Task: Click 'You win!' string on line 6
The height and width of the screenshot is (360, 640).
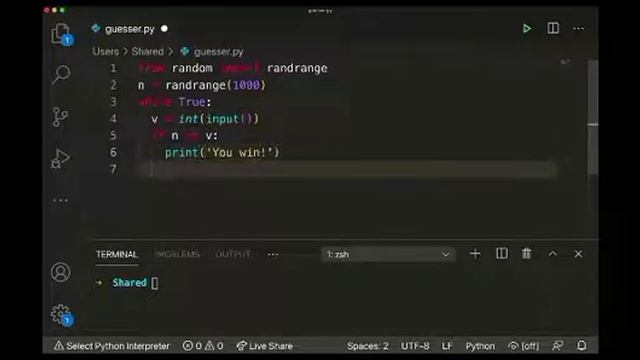Action: coord(239,153)
